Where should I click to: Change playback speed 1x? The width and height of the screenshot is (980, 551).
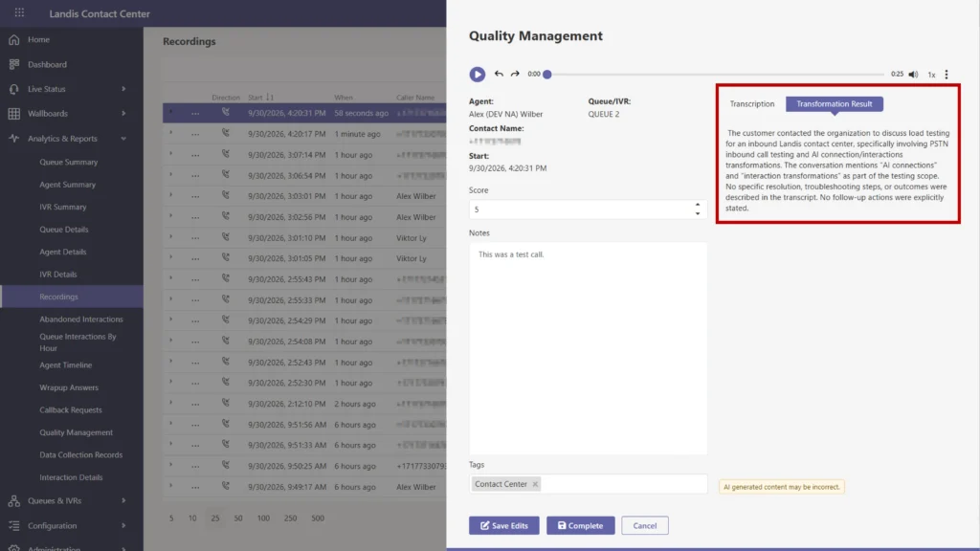(x=931, y=75)
